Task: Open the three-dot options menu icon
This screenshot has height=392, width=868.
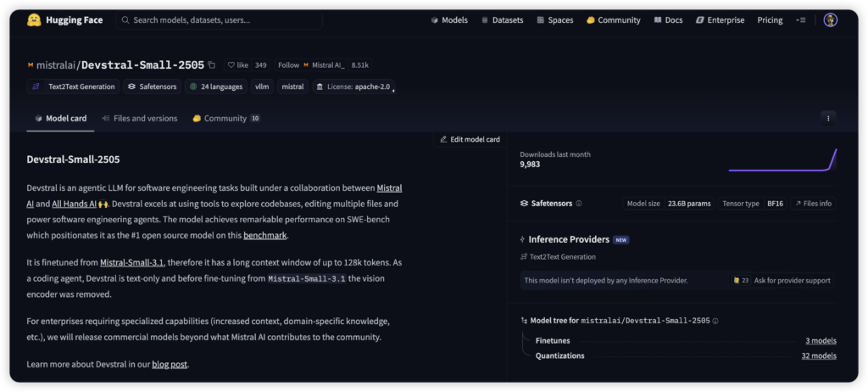Action: tap(827, 118)
